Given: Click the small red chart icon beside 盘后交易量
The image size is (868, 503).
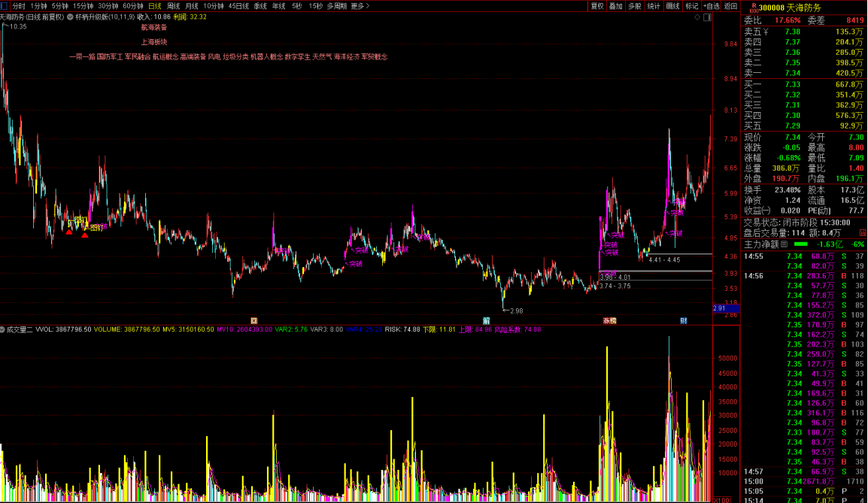Looking at the screenshot, I should (863, 233).
